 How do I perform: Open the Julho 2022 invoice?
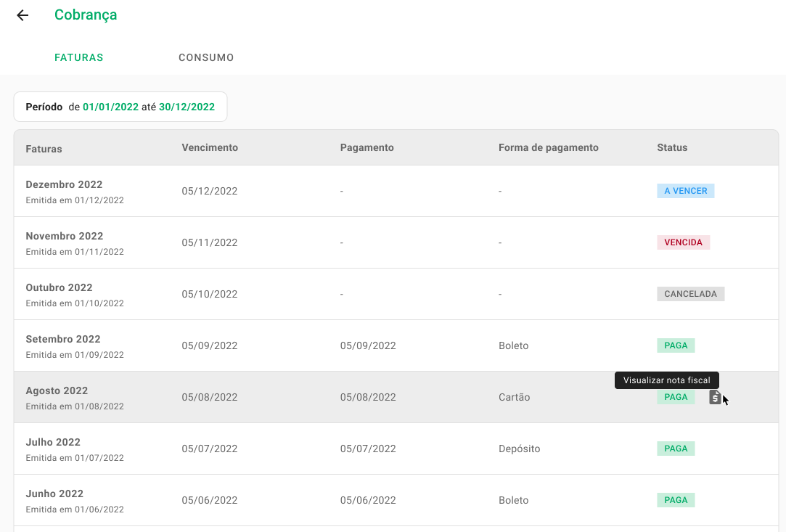(396, 449)
